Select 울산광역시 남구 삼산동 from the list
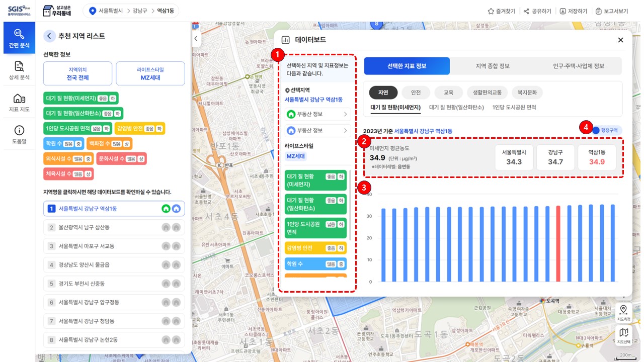 [x=114, y=227]
